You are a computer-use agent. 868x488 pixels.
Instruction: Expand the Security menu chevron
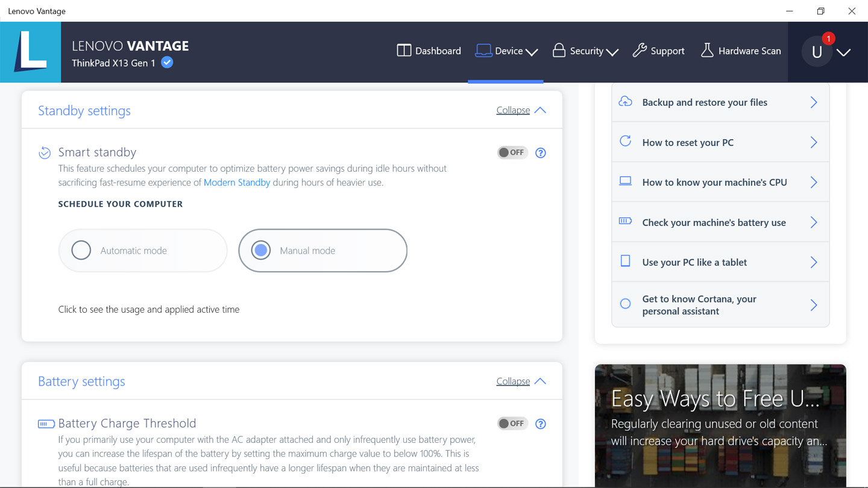[612, 52]
